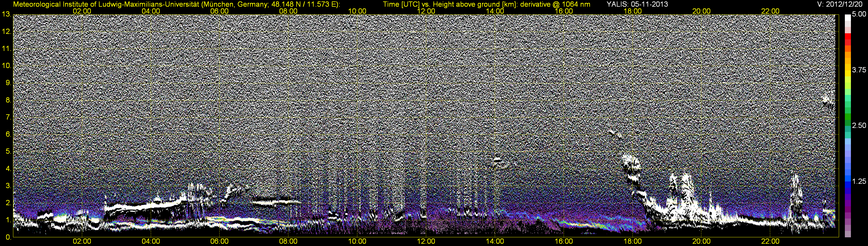Click 18:00 on the bottom time axis

click(632, 241)
